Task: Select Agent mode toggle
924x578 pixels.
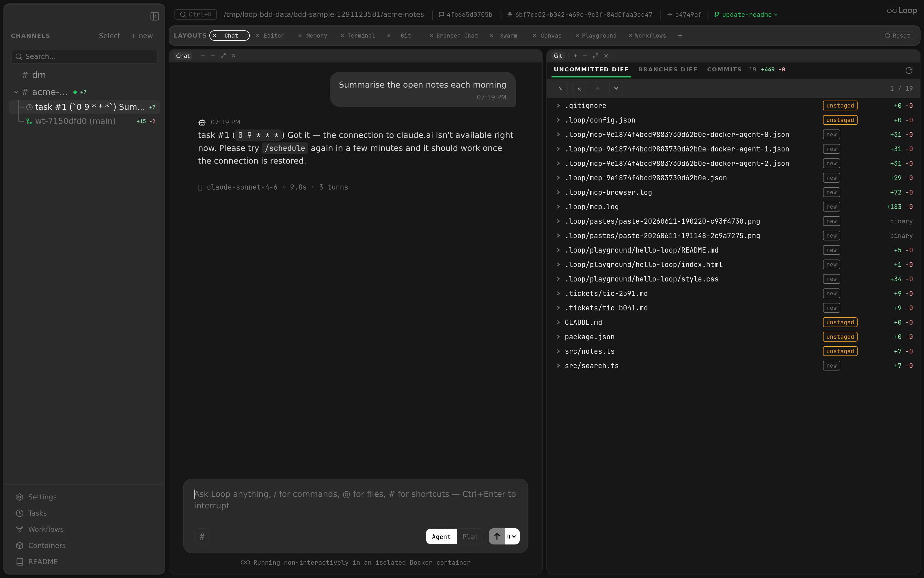Action: tap(441, 537)
